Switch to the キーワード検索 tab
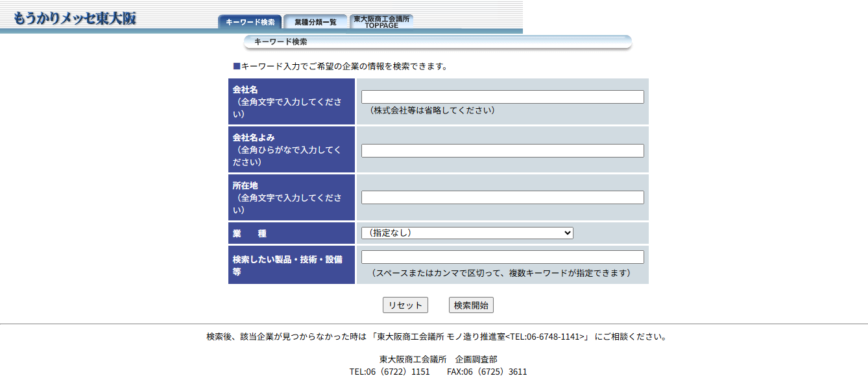 click(x=250, y=22)
